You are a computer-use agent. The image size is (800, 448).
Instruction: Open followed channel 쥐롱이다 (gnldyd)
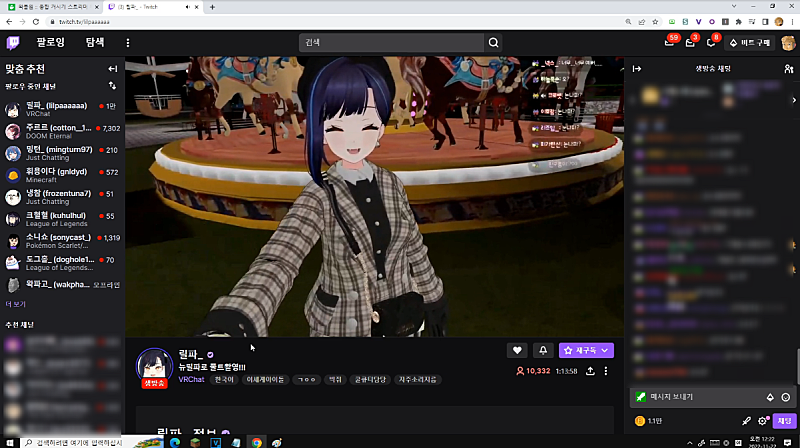(x=62, y=175)
